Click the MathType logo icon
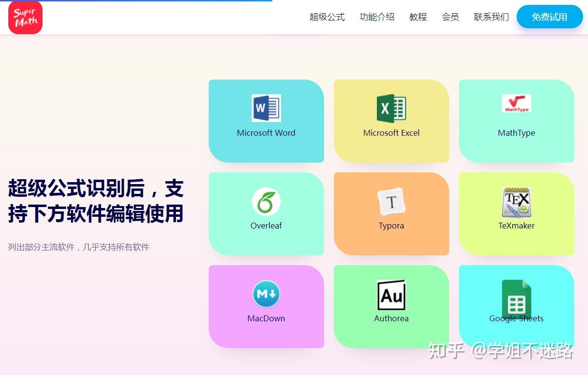588x375 pixels. click(x=516, y=104)
